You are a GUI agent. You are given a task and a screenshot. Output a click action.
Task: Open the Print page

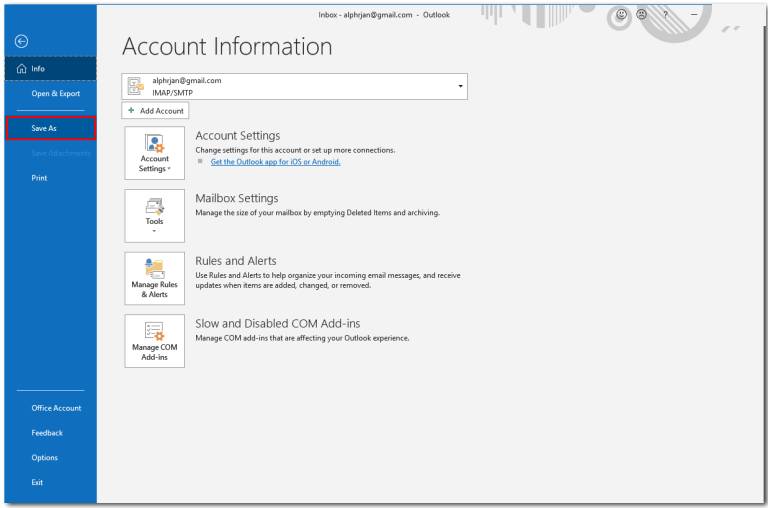pos(50,178)
